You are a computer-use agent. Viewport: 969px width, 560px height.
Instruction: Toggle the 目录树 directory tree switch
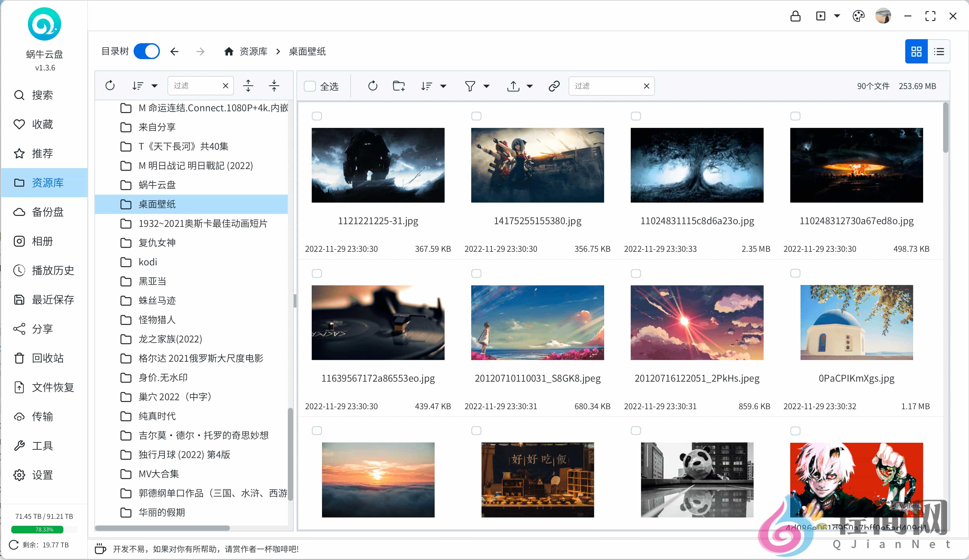click(147, 51)
